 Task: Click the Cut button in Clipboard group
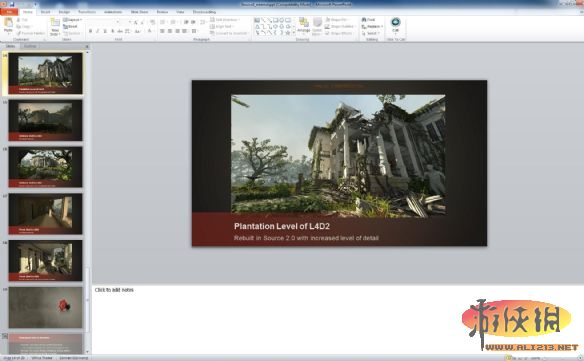pos(22,20)
